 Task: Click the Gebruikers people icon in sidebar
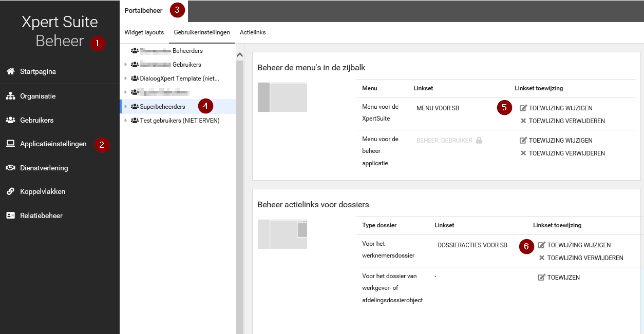(10, 120)
